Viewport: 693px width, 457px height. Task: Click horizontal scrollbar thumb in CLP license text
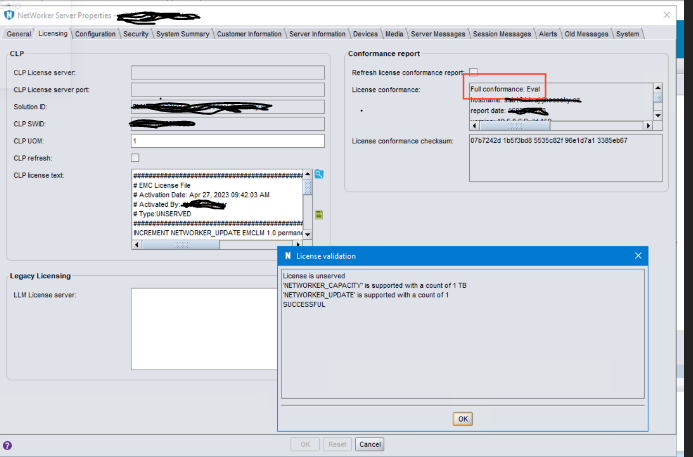point(180,244)
